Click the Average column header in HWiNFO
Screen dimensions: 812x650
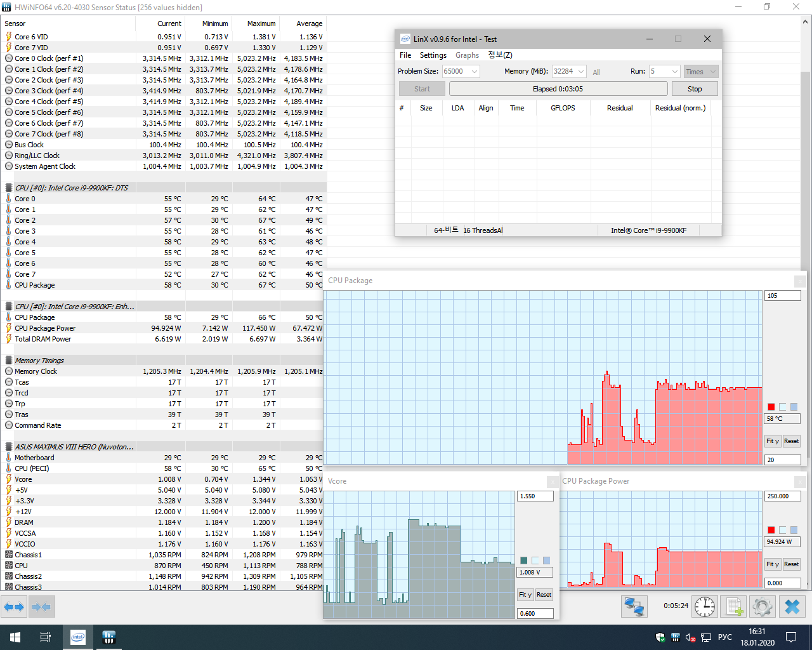tap(303, 23)
